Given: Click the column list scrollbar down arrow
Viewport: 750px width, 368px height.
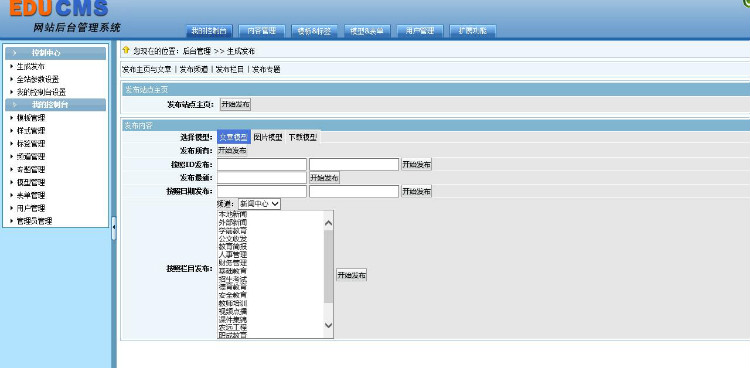Looking at the screenshot, I should coord(328,325).
